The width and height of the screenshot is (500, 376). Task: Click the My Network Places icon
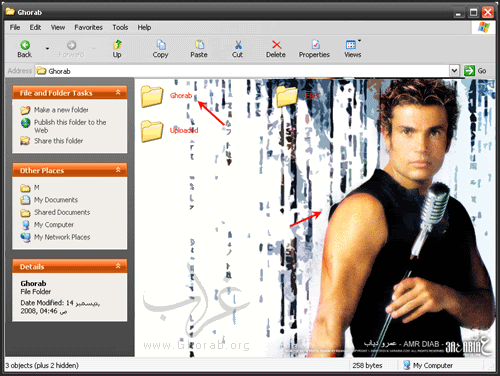pos(25,237)
